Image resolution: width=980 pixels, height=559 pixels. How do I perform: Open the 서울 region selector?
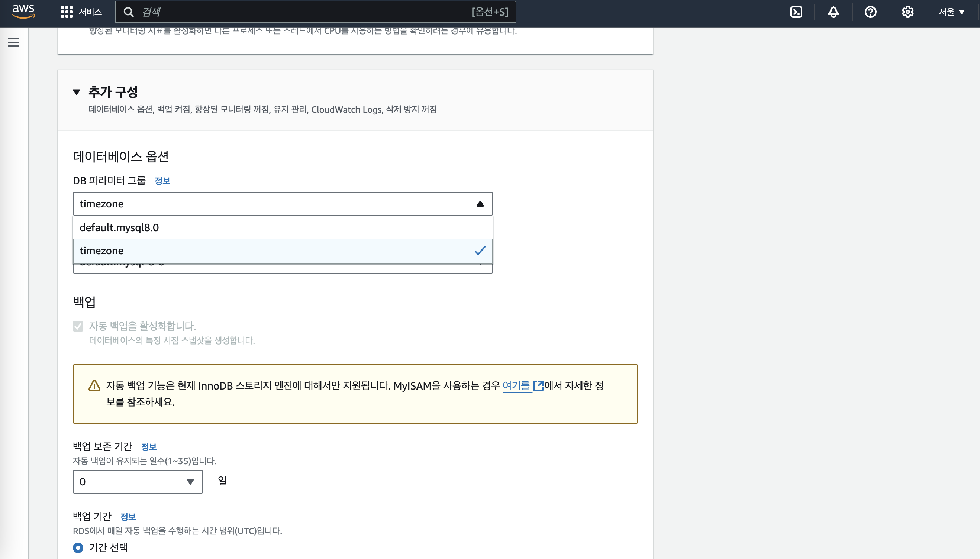click(x=951, y=12)
